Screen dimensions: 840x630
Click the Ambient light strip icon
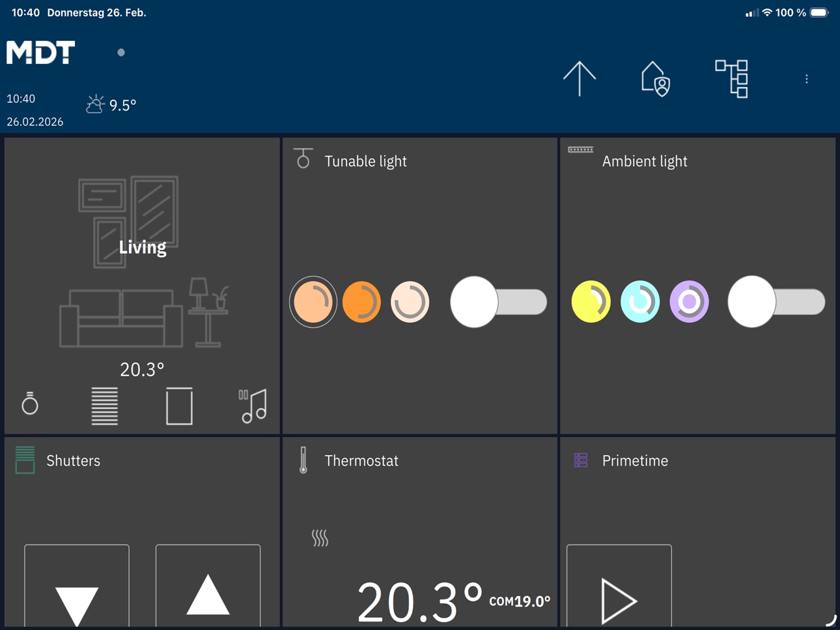pos(580,150)
